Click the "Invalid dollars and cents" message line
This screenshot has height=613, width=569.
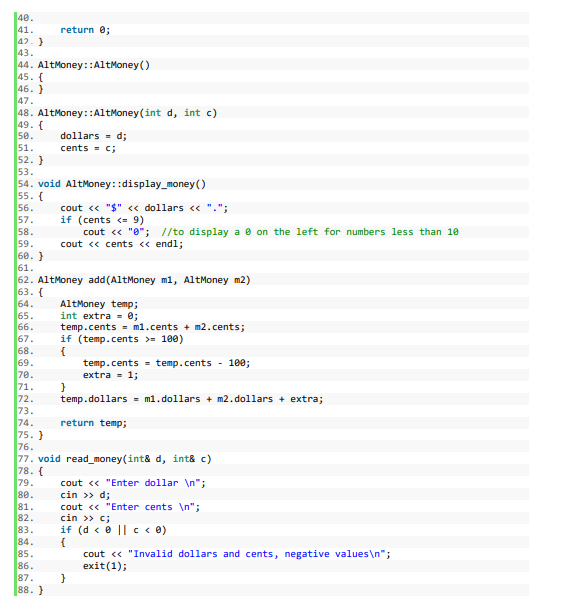(x=237, y=554)
